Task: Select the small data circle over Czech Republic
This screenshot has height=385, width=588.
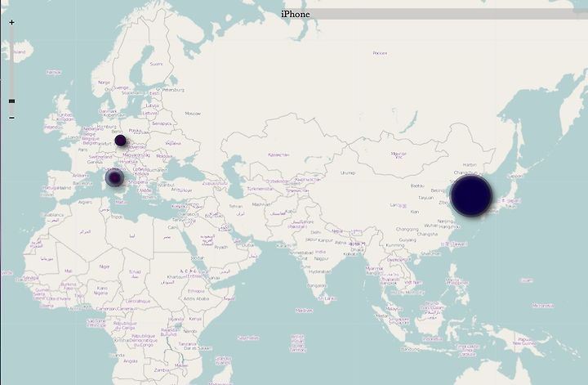Action: pos(120,141)
